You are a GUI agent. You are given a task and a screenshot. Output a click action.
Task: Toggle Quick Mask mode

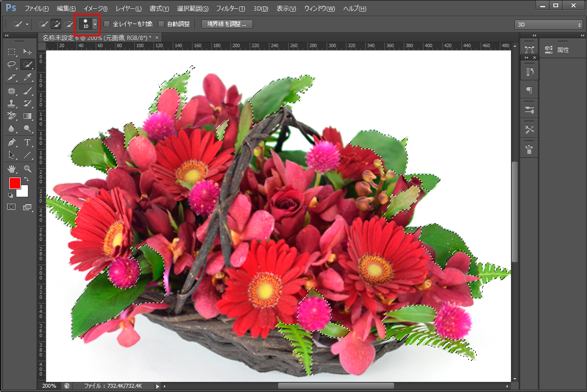[12, 206]
